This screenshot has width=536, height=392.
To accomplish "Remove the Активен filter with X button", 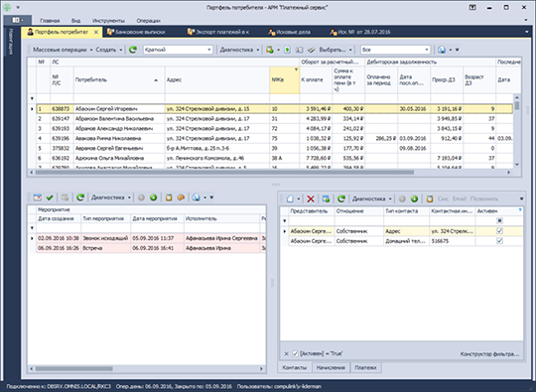I will tap(287, 353).
